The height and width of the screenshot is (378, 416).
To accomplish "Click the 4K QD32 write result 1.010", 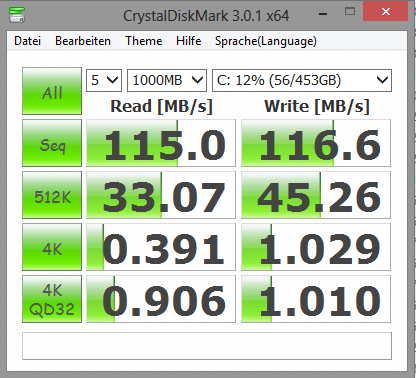I will coord(316,299).
